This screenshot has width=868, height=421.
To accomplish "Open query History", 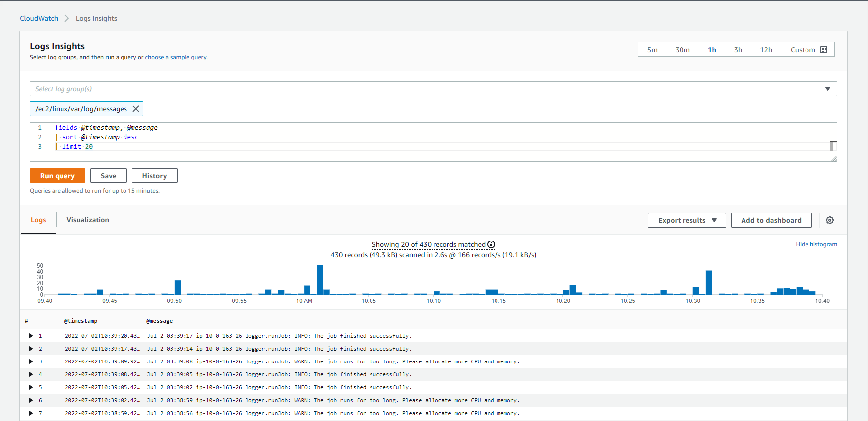I will click(x=154, y=176).
